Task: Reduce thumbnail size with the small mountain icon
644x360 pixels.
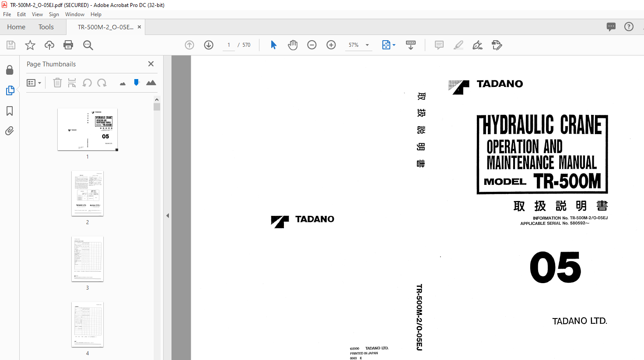Action: coord(122,83)
